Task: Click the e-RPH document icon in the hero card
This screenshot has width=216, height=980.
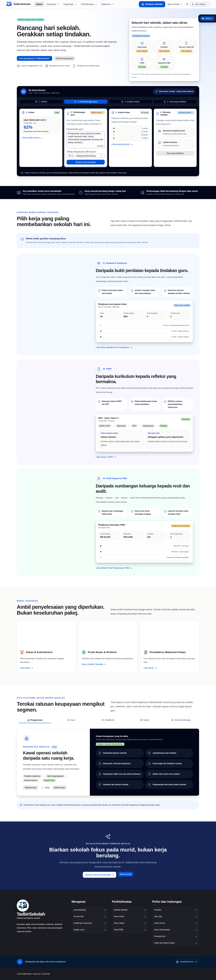Action: [x=142, y=59]
